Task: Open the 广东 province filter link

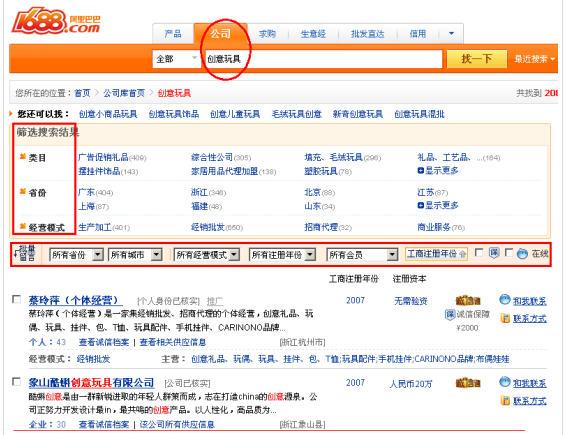Action: [x=87, y=192]
